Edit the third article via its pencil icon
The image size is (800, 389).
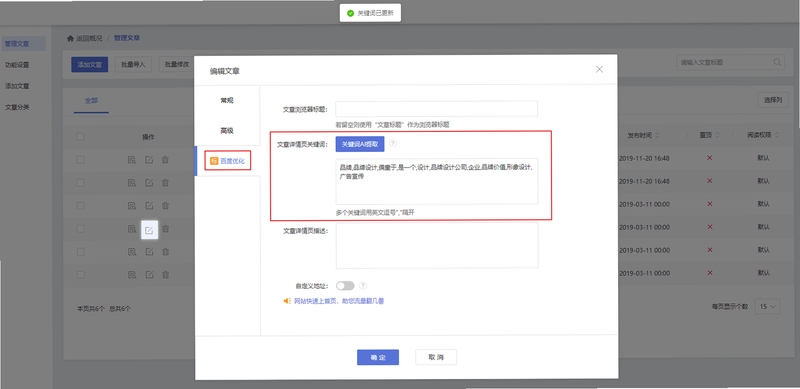click(149, 205)
